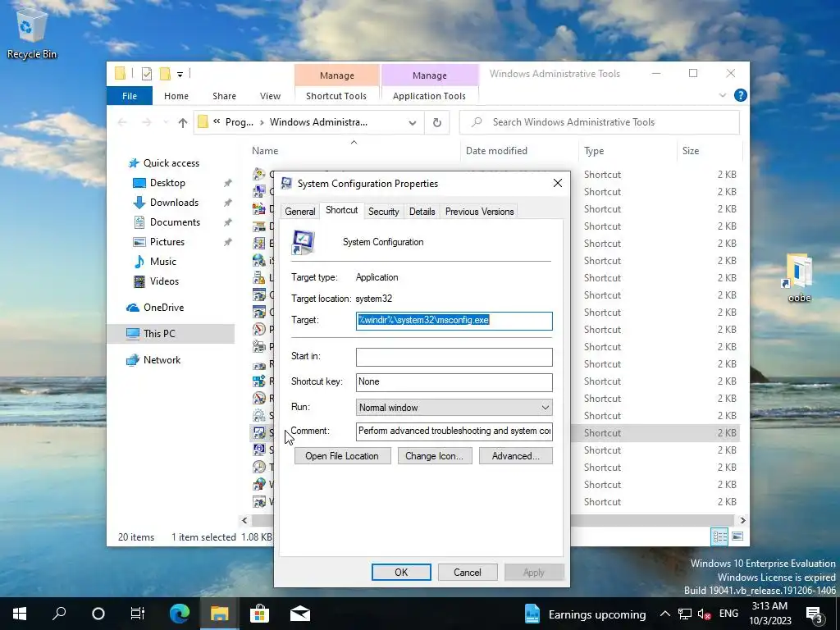Click the Shortcut key field
The image size is (840, 630).
(454, 382)
